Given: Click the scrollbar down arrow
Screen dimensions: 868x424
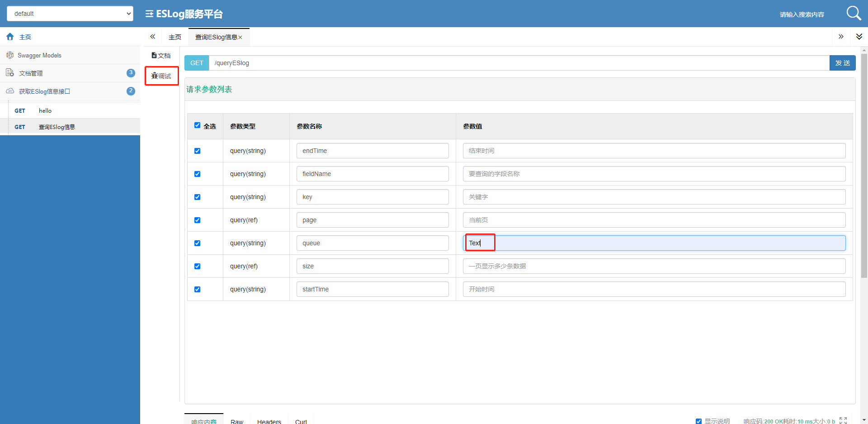Looking at the screenshot, I should [864, 420].
